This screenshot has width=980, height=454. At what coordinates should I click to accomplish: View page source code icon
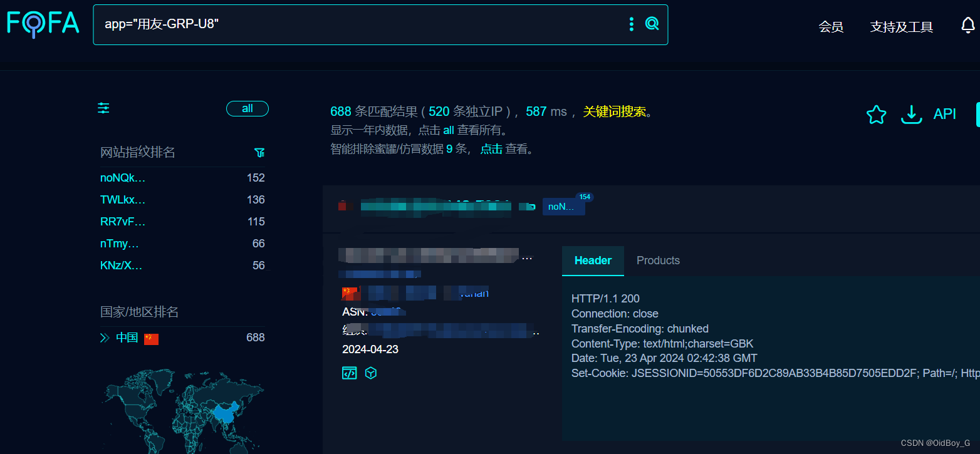349,373
